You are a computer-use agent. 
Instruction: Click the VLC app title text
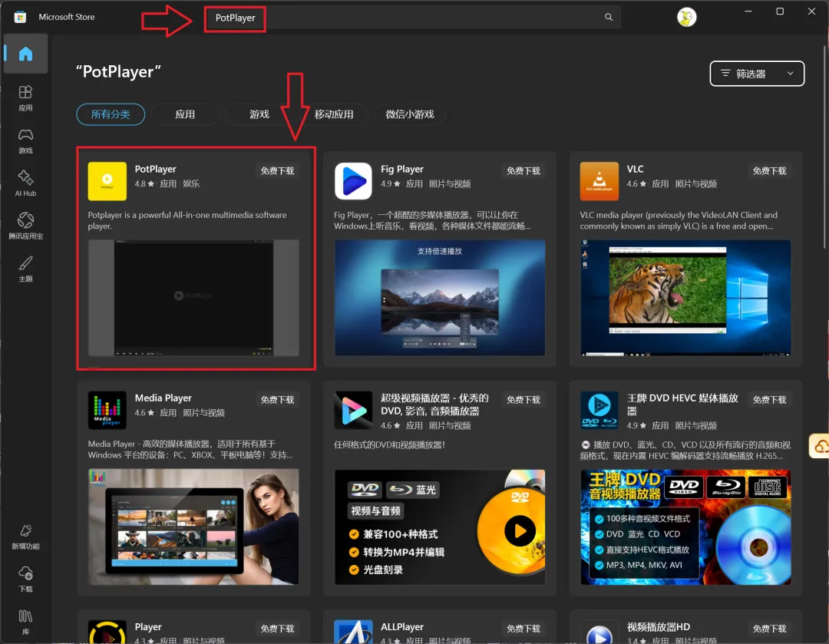pos(635,169)
